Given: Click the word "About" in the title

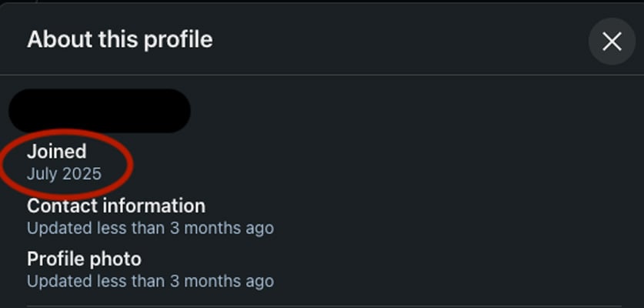Looking at the screenshot, I should coord(57,39).
